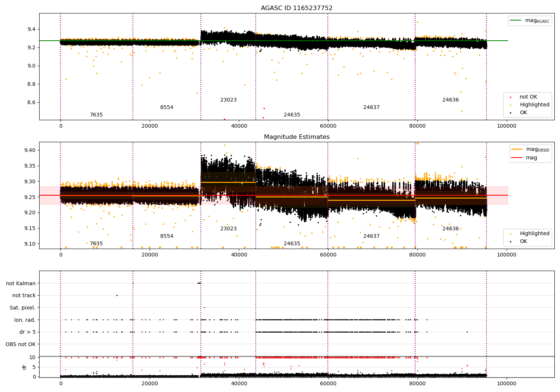Click 'OK' in the Magnitude Estimates legend
This screenshot has width=560, height=392.
pos(523,242)
